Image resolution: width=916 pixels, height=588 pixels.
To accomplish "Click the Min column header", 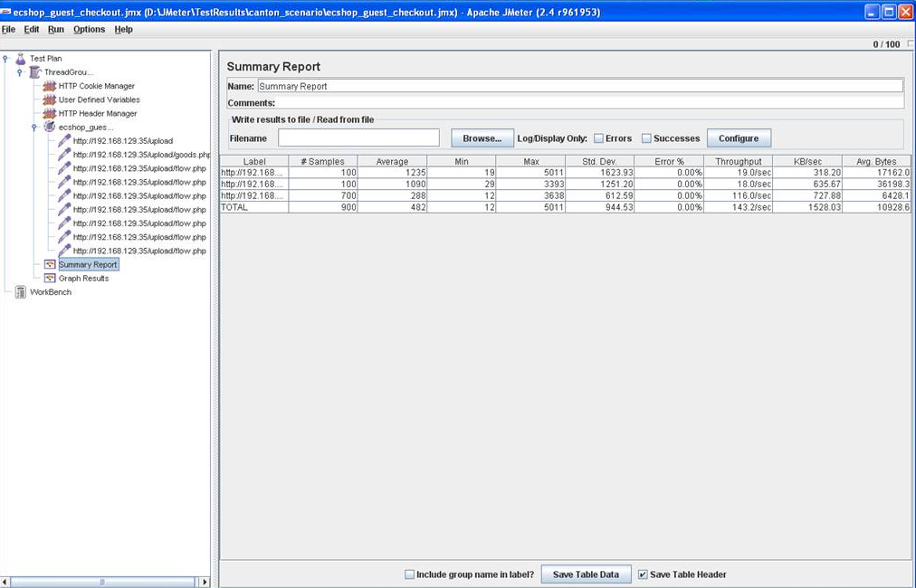I will [x=462, y=161].
